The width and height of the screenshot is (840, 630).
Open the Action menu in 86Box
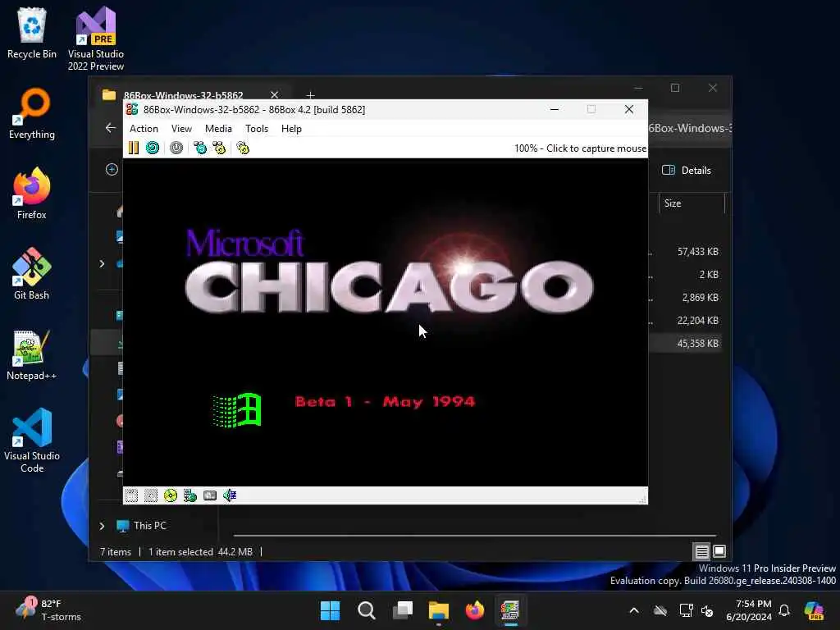click(144, 129)
